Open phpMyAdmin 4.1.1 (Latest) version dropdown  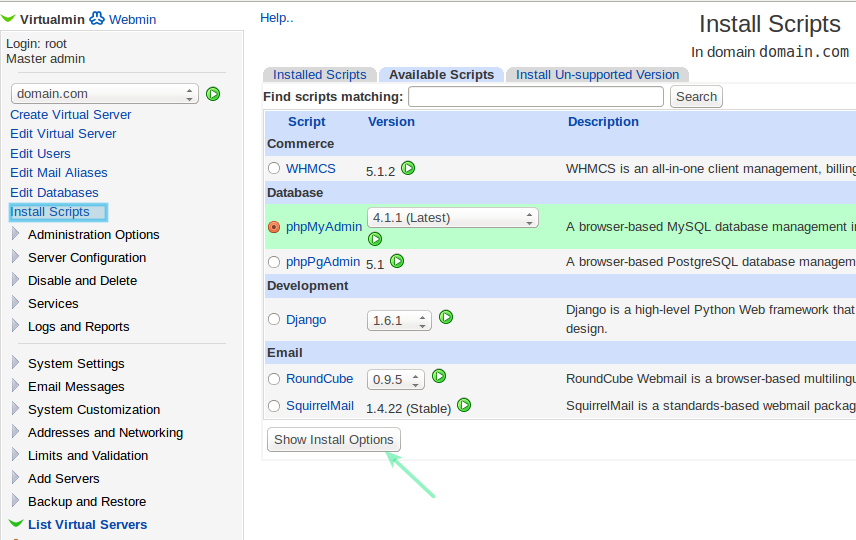(452, 217)
